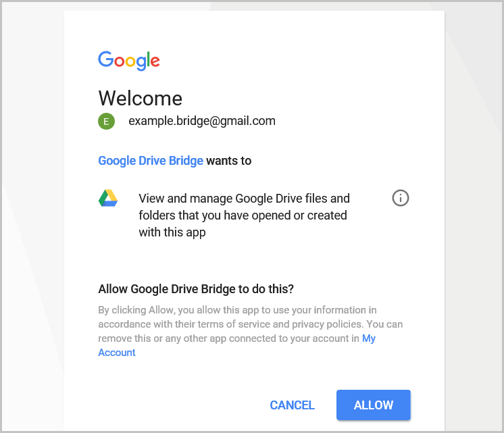Click 'View and manage Google Drive files' text
The width and height of the screenshot is (504, 433).
[244, 215]
